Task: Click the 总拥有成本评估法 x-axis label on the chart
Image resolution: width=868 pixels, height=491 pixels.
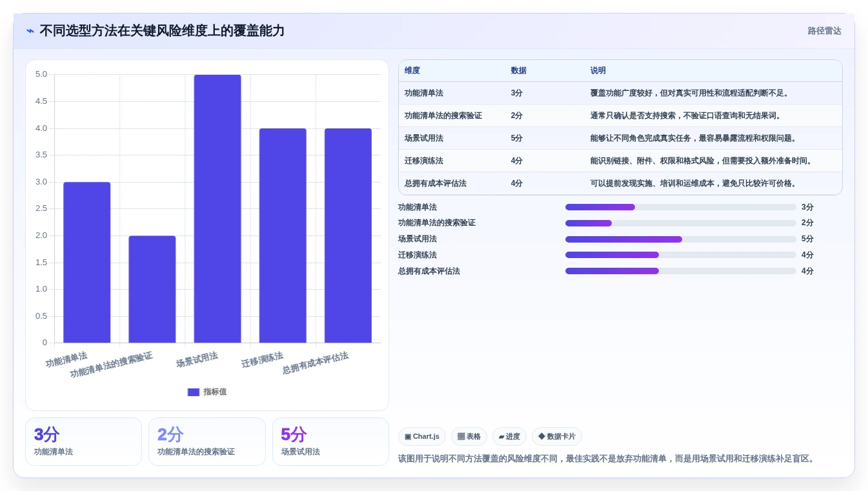Action: [316, 363]
